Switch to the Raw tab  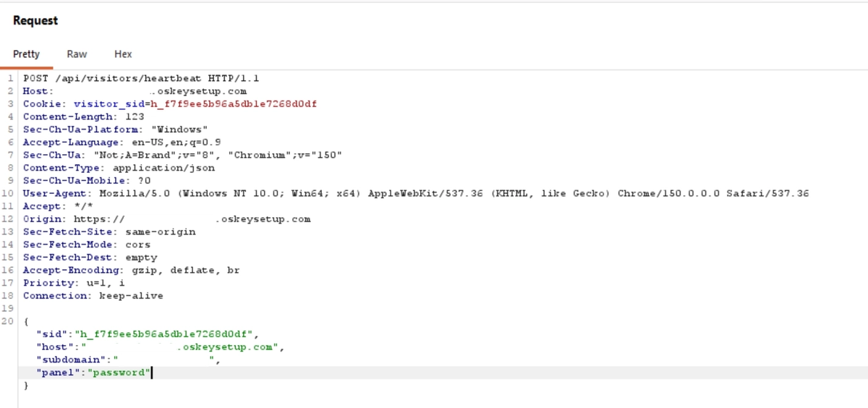point(77,54)
